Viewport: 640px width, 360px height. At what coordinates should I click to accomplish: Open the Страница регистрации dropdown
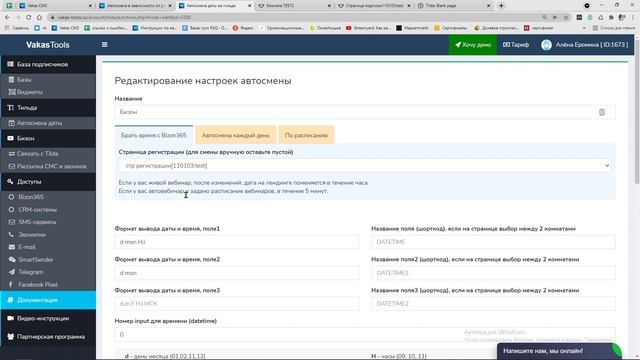pyautogui.click(x=365, y=166)
